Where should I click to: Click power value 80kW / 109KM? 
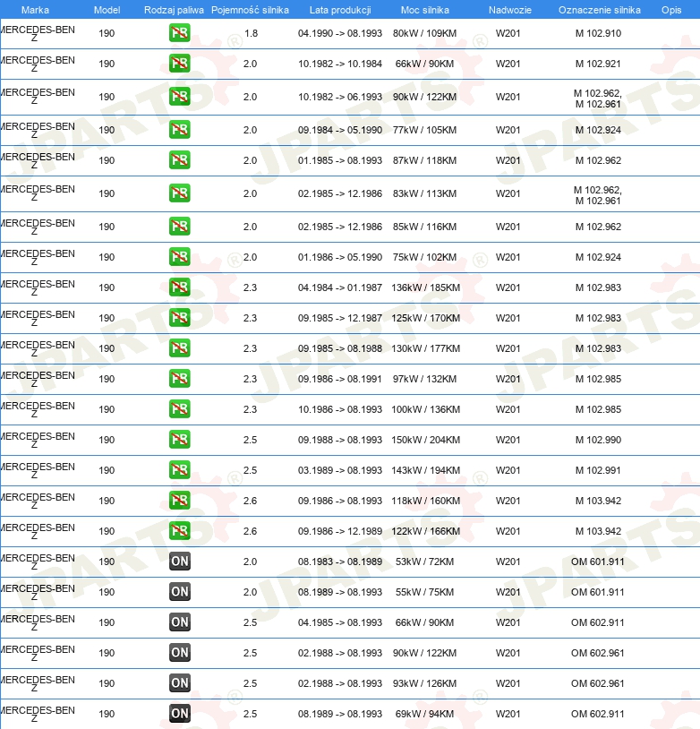425,33
